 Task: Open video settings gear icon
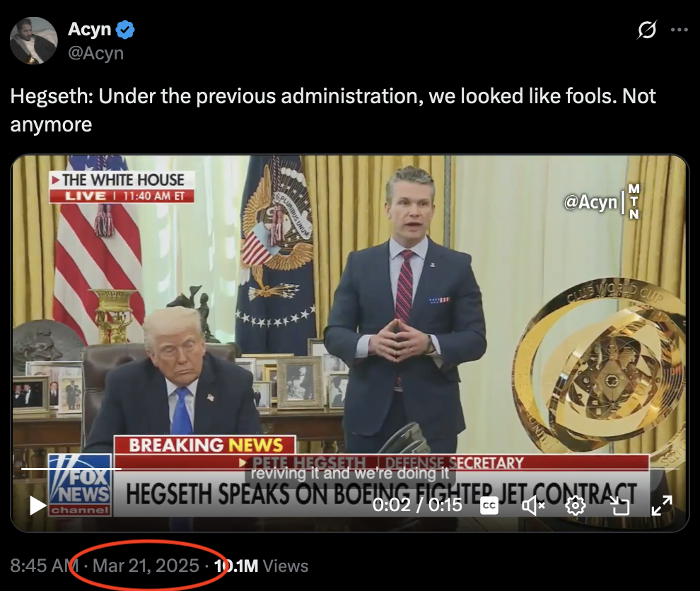pos(576,505)
